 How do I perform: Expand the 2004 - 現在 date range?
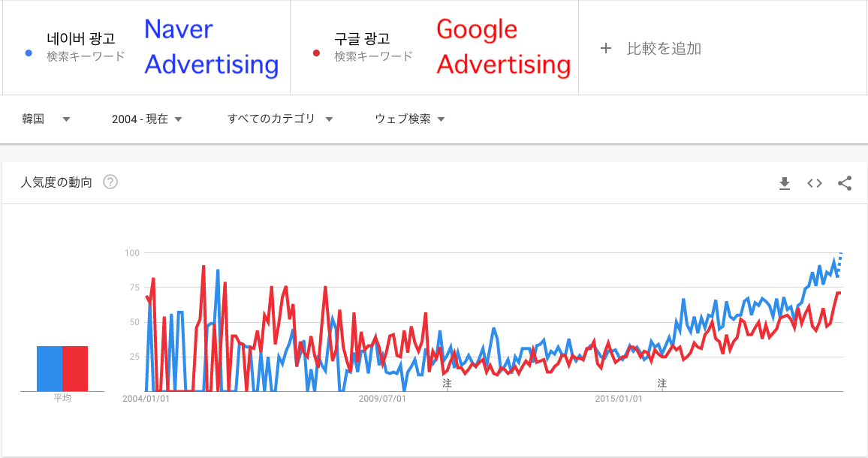(x=146, y=119)
